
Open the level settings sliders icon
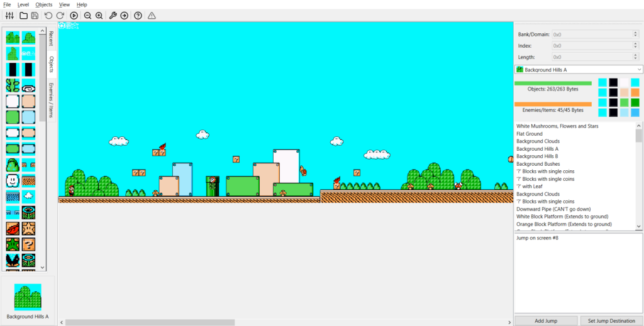(9, 15)
